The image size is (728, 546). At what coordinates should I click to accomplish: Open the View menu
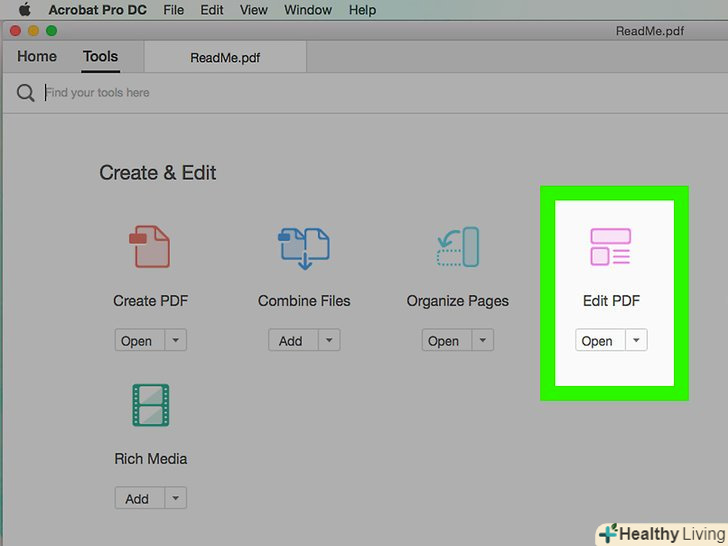(254, 10)
